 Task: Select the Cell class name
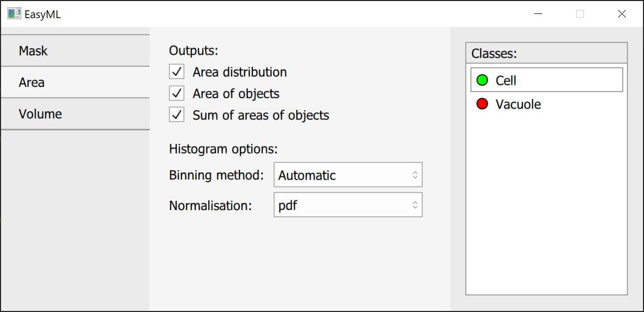pyautogui.click(x=506, y=81)
